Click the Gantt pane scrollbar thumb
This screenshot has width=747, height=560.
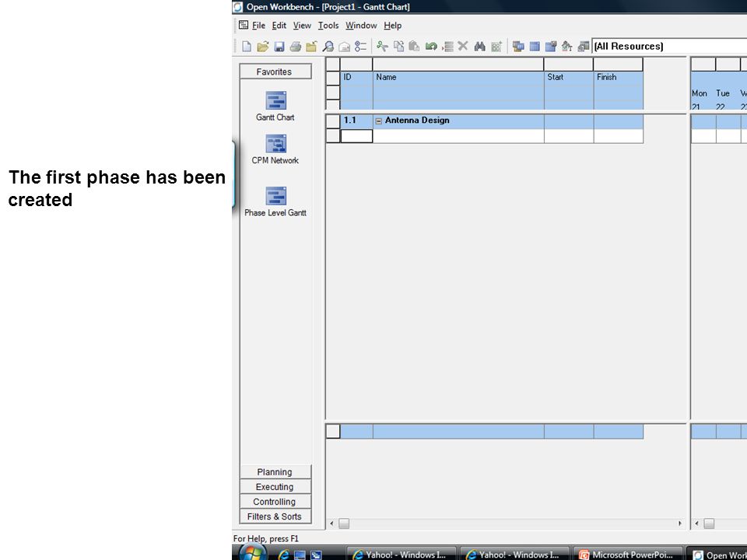pos(709,523)
